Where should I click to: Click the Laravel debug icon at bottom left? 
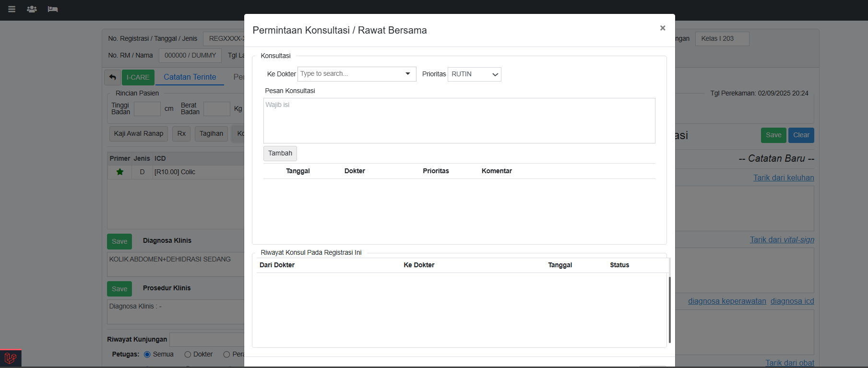[11, 358]
